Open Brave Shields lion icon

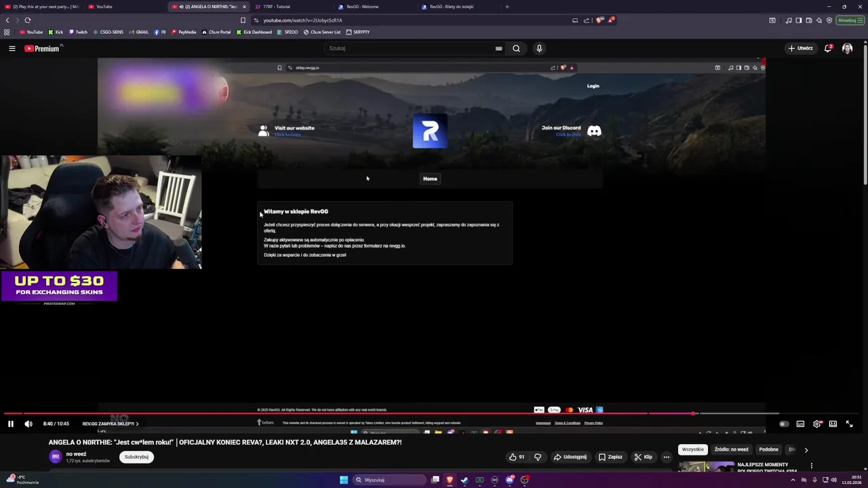(599, 20)
